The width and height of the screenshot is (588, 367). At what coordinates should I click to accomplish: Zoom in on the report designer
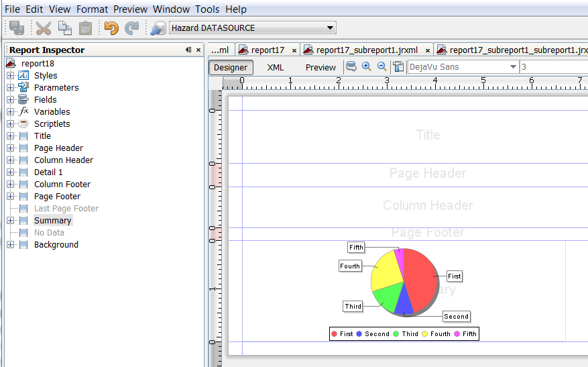click(x=367, y=66)
